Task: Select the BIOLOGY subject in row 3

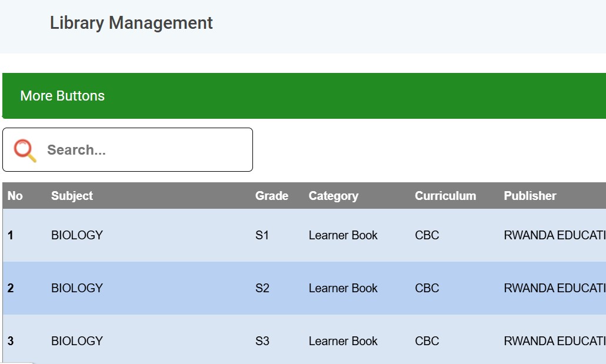Action: coord(77,341)
